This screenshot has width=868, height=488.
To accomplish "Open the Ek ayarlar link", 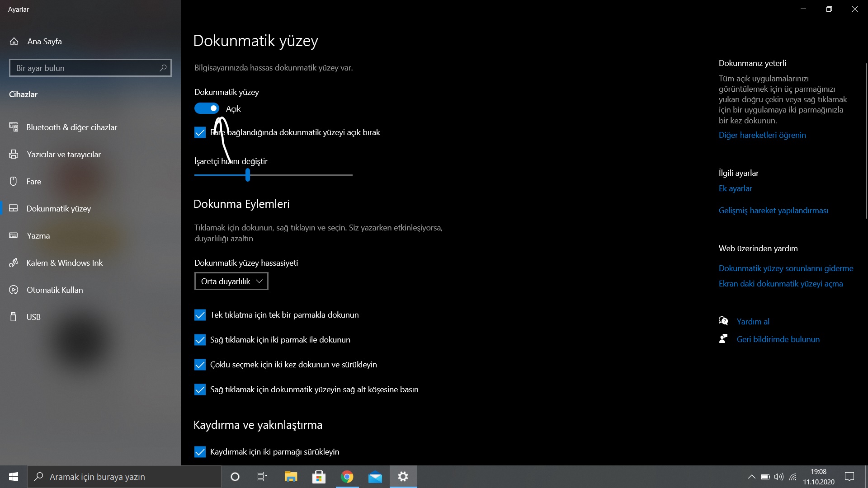I will coord(735,188).
